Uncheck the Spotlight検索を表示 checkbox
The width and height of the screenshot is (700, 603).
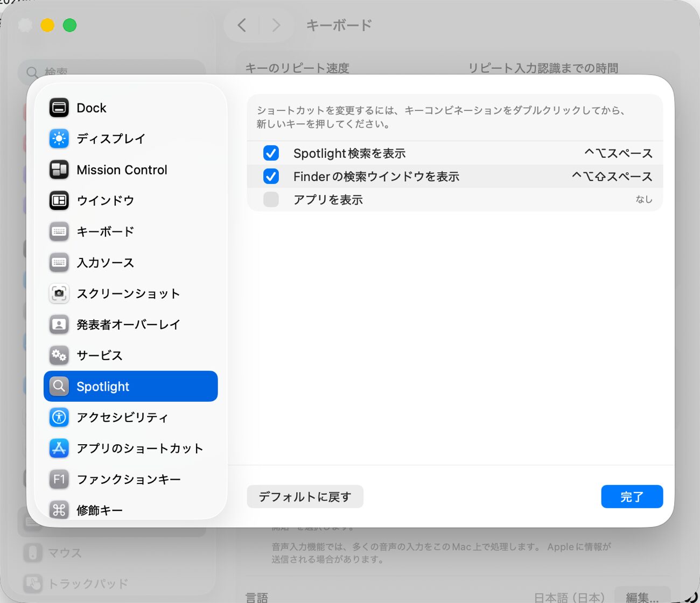271,153
